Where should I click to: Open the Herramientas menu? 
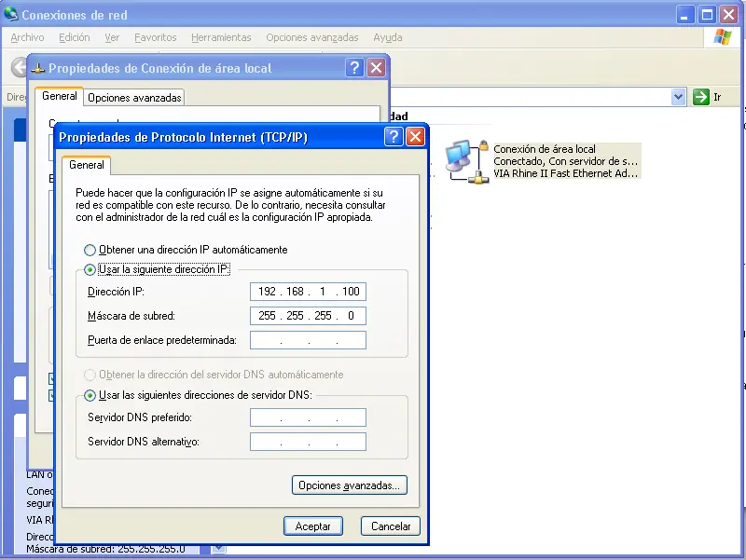coord(221,37)
